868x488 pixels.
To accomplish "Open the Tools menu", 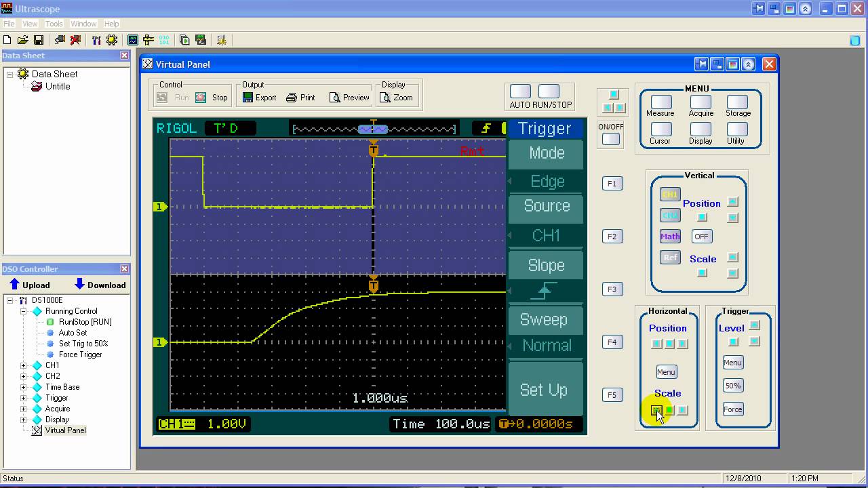I will point(54,24).
